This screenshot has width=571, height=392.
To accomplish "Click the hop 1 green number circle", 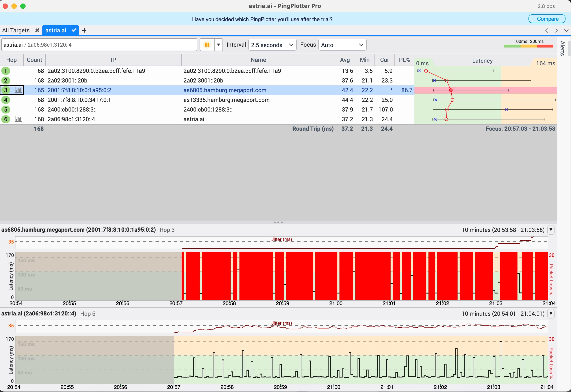I will click(x=6, y=71).
